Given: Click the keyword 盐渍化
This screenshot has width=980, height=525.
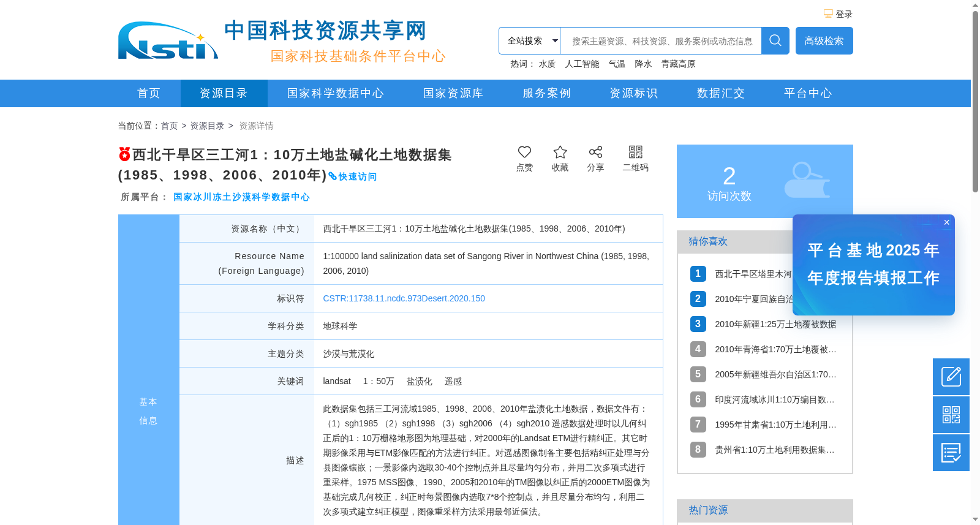Looking at the screenshot, I should [x=420, y=381].
